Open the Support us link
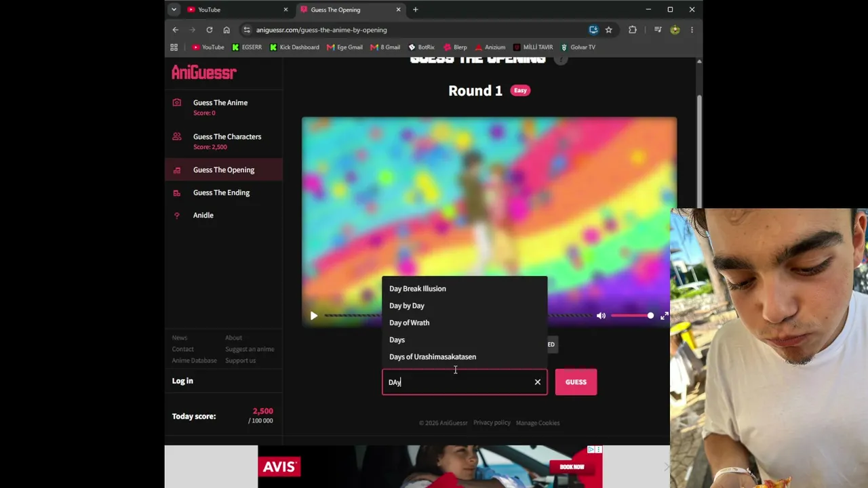Screen dimensions: 868x488 pyautogui.click(x=240, y=361)
